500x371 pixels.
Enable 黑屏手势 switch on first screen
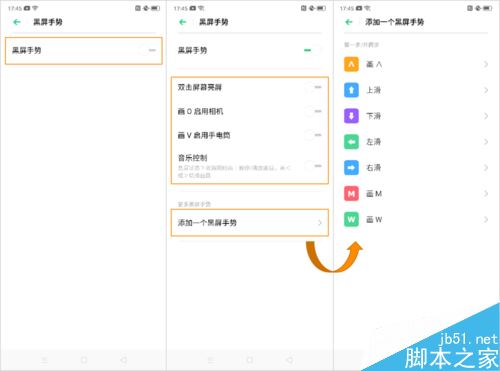click(148, 50)
